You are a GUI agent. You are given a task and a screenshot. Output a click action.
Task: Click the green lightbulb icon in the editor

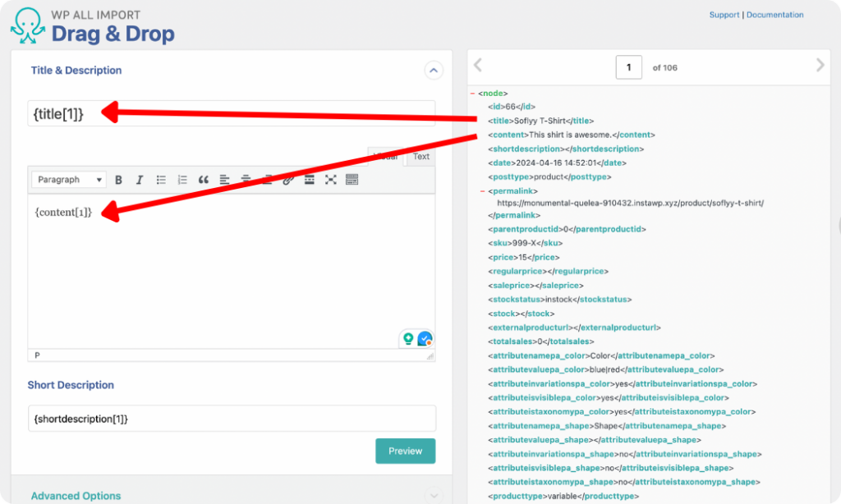(408, 338)
